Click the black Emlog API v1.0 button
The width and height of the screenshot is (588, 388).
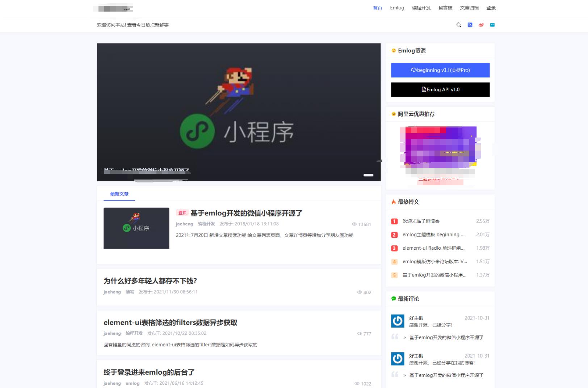pyautogui.click(x=440, y=89)
